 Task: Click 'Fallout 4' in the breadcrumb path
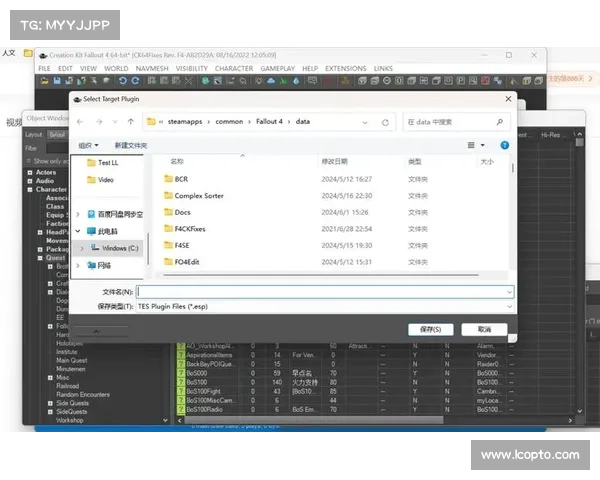(269, 122)
